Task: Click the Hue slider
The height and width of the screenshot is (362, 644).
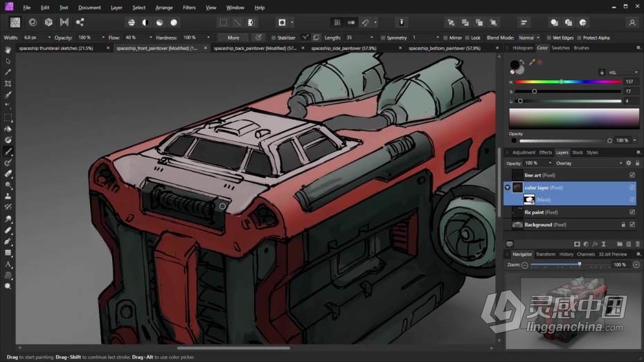Action: pyautogui.click(x=569, y=82)
